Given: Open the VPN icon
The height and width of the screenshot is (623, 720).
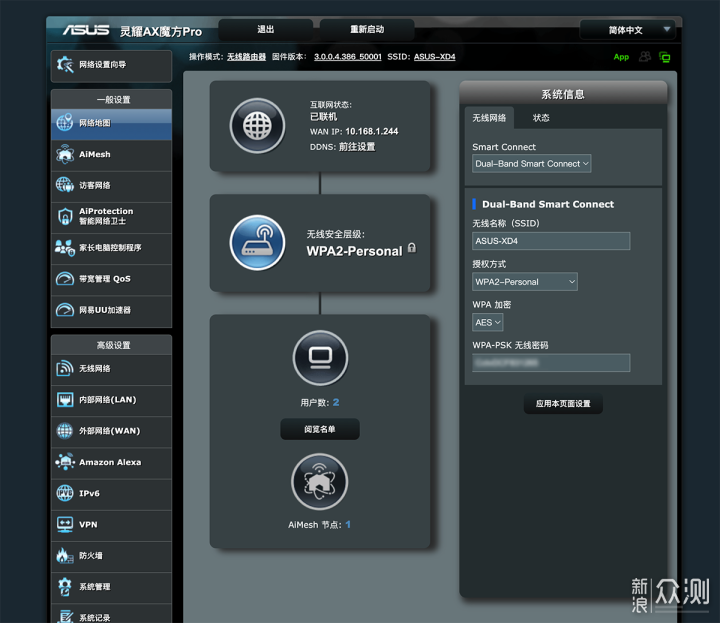Looking at the screenshot, I should click(65, 524).
